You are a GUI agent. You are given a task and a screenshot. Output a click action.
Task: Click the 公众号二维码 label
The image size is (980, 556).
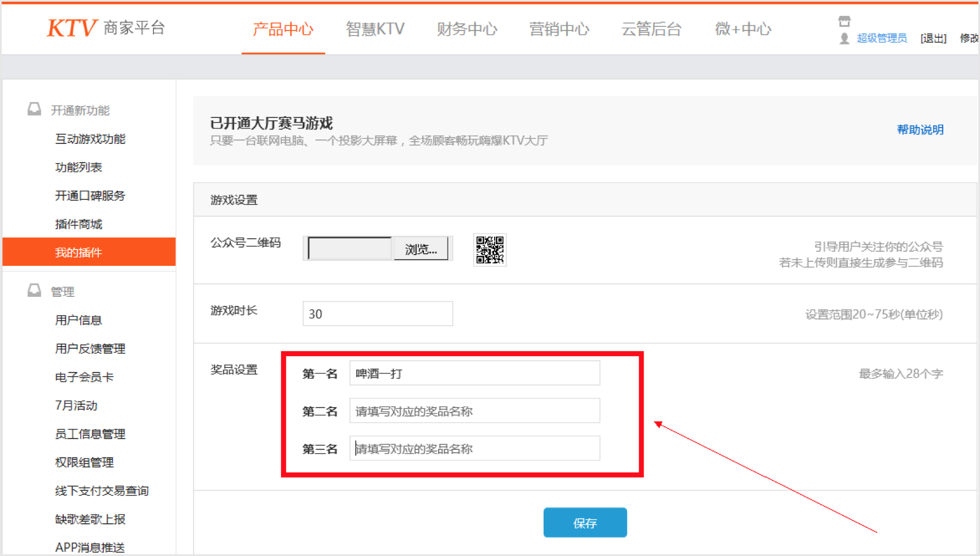(246, 243)
